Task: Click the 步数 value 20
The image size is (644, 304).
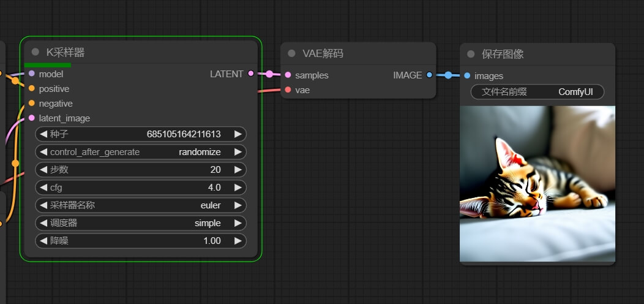Action: (x=215, y=170)
